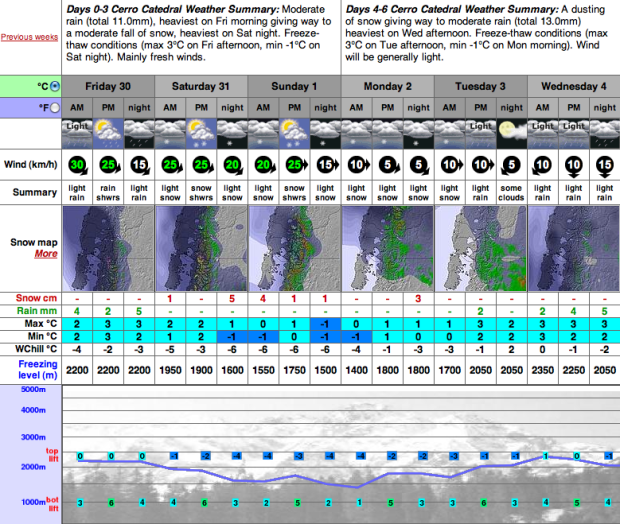The width and height of the screenshot is (620, 524).
Task: Click Tuesday PM light rain weather icon
Action: [x=480, y=134]
